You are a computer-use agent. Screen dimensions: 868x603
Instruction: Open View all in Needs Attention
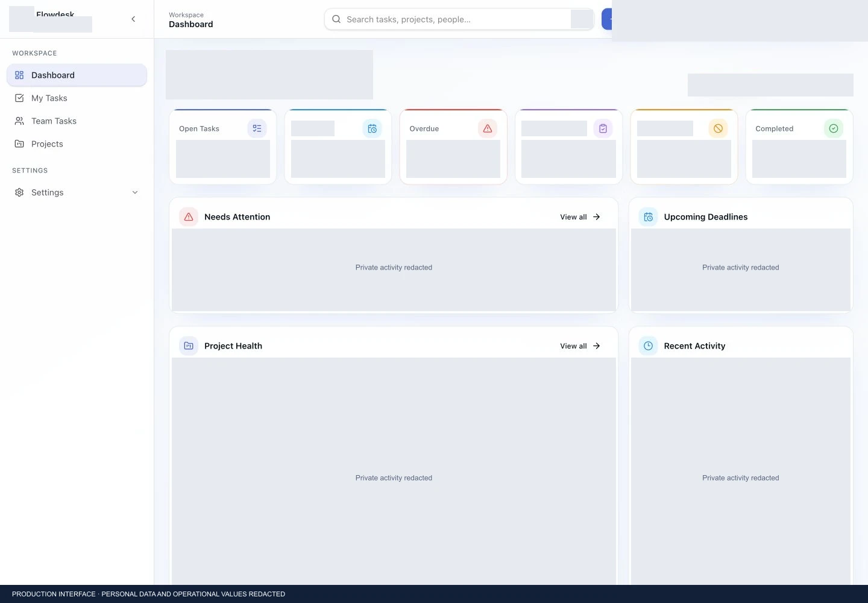(580, 217)
